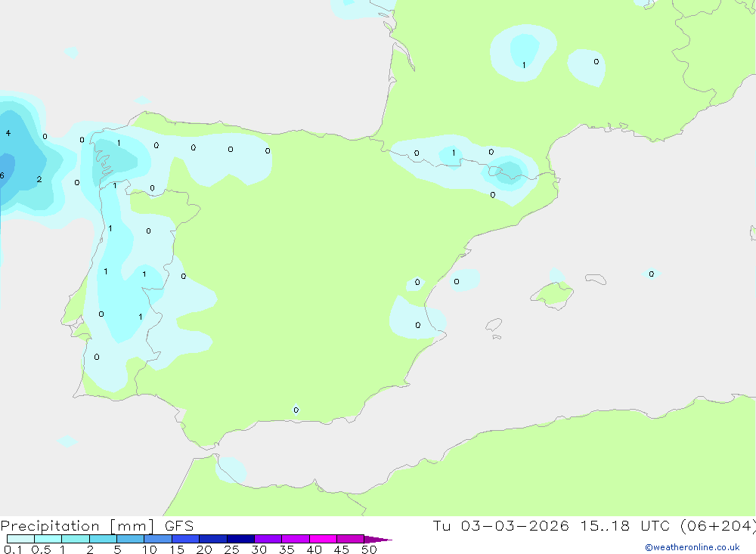Click legend tick label '45'
The image size is (756, 554).
342,549
